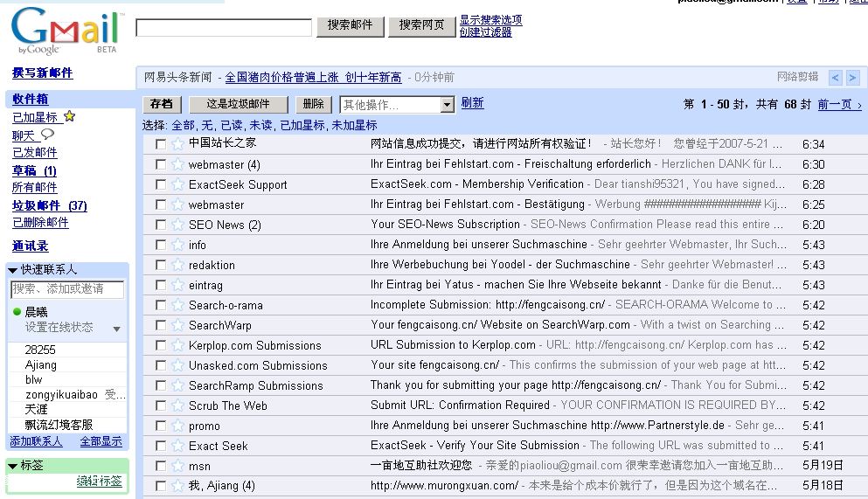The image size is (868, 499).
Task: Click the 搜索邮件 search mail button
Action: (x=351, y=25)
